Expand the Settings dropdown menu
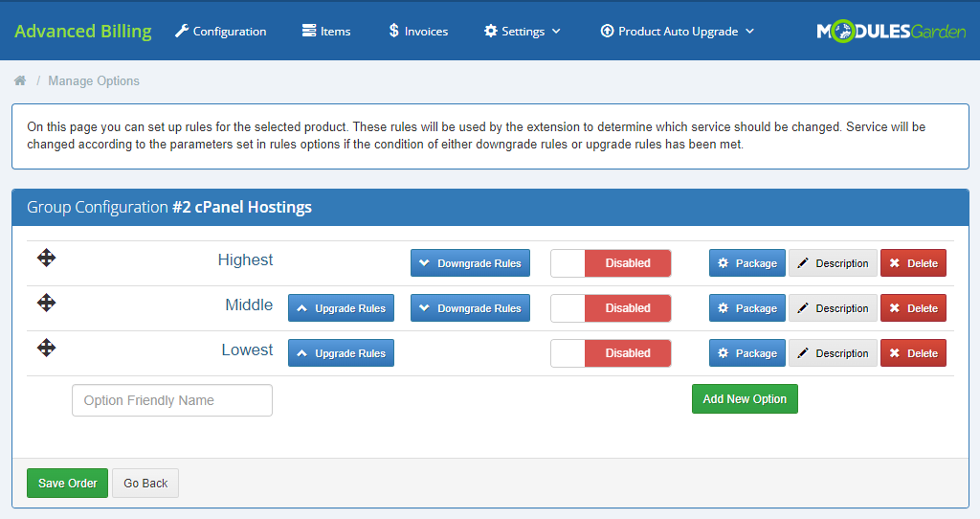Screen dimensions: 980x519 coord(523,32)
